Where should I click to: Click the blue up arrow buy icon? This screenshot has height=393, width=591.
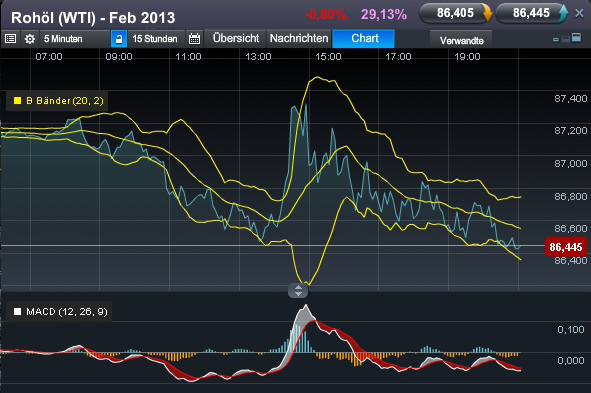563,13
